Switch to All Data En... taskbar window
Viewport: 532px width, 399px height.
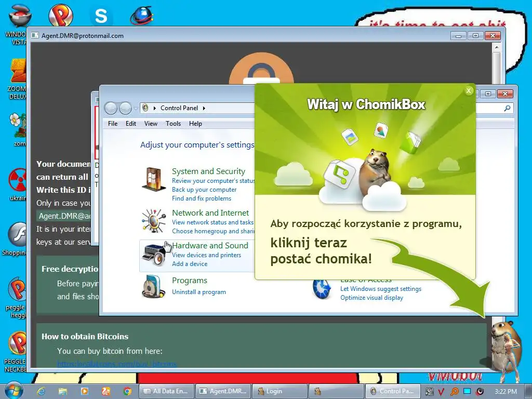(166, 391)
